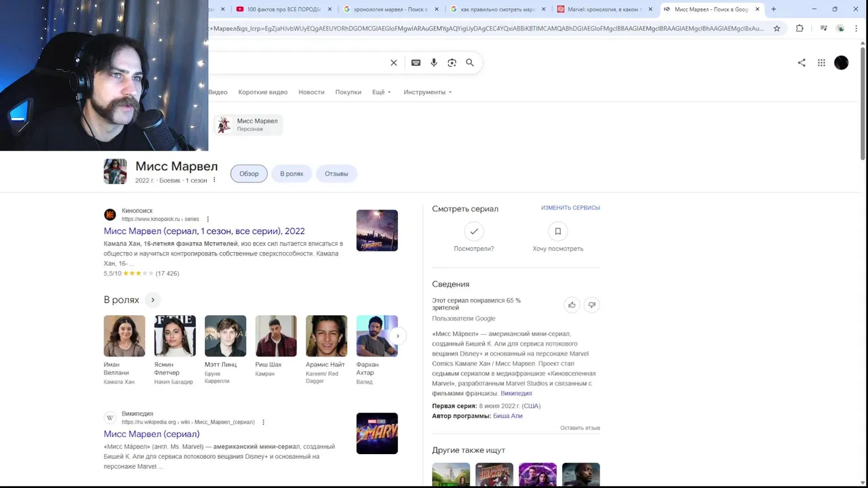Open the Википедия link in description
This screenshot has width=868, height=488.
point(516,393)
